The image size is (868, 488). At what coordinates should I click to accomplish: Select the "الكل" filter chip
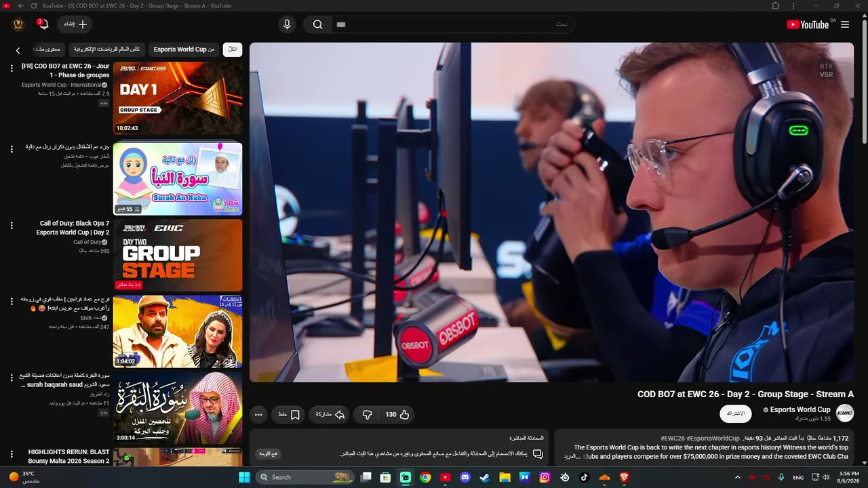point(233,49)
